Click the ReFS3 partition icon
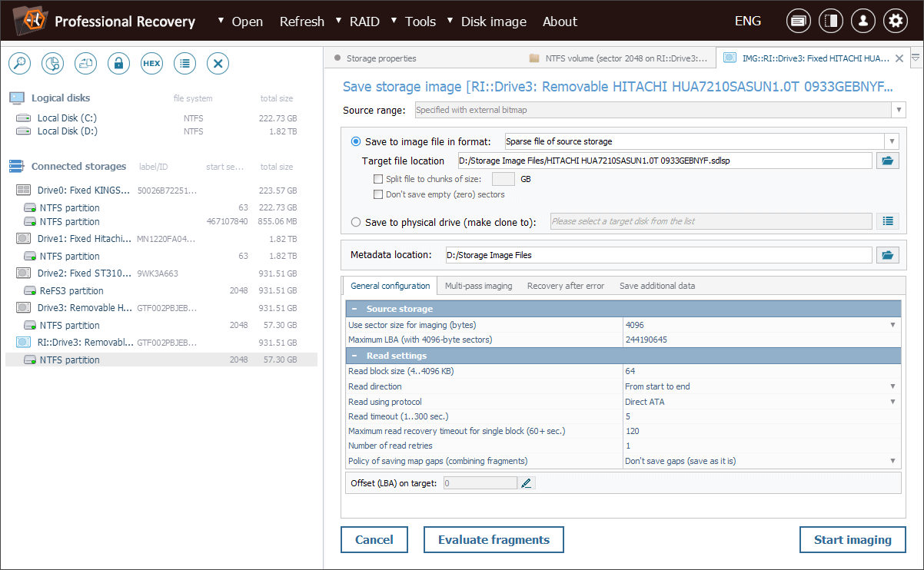This screenshot has height=570, width=924. [29, 291]
